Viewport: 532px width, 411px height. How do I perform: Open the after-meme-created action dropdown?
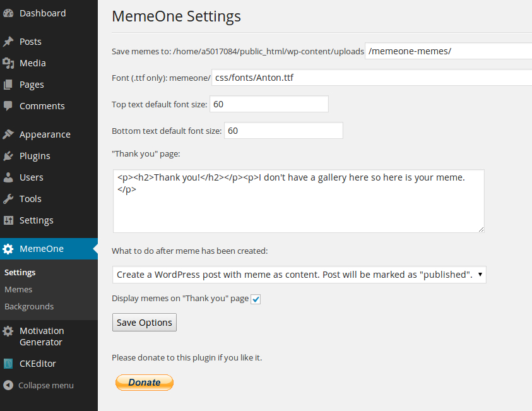point(299,275)
